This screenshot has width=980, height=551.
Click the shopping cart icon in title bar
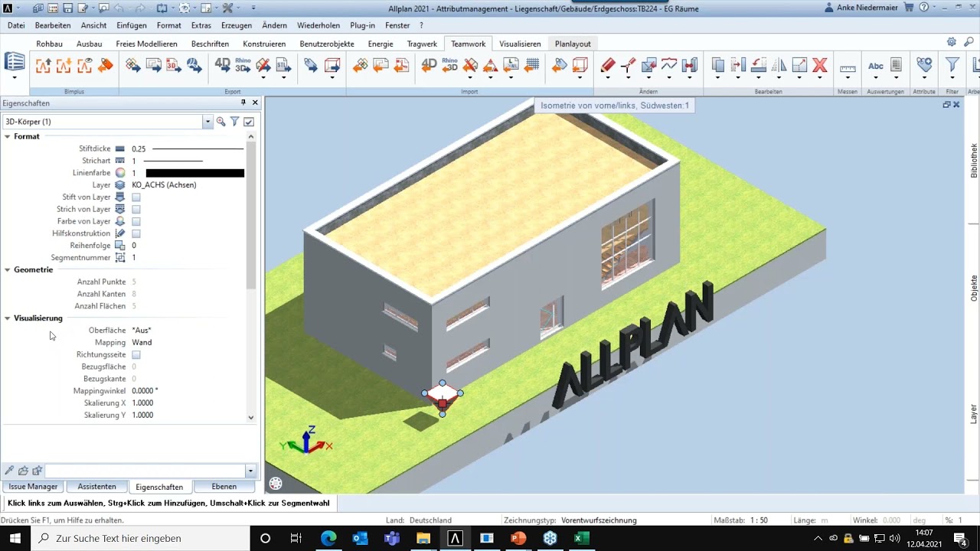click(x=909, y=8)
